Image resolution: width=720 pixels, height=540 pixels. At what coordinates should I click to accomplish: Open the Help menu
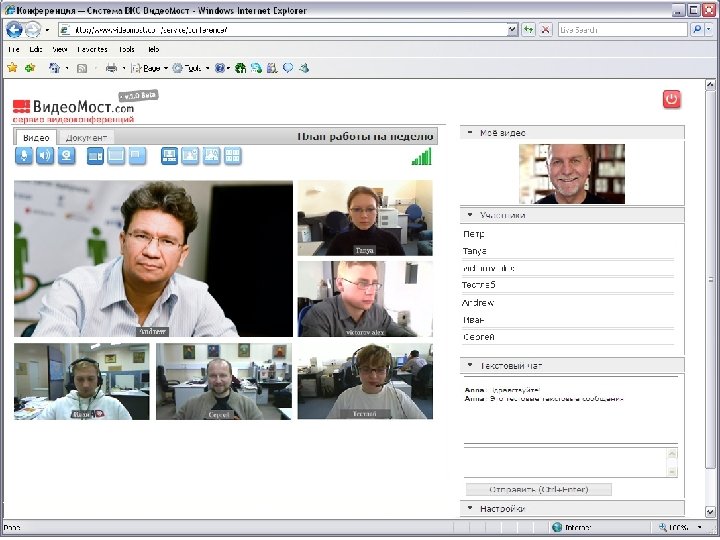(x=153, y=49)
